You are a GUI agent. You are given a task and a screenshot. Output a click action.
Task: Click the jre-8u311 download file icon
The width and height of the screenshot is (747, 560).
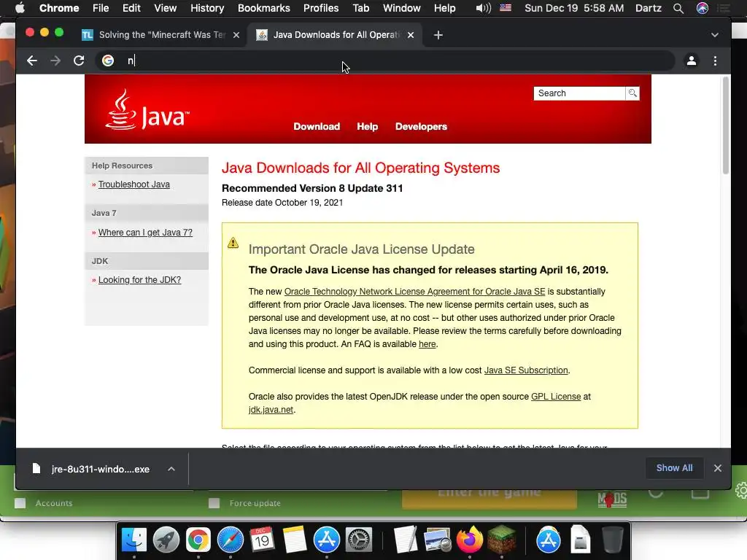[x=36, y=469]
